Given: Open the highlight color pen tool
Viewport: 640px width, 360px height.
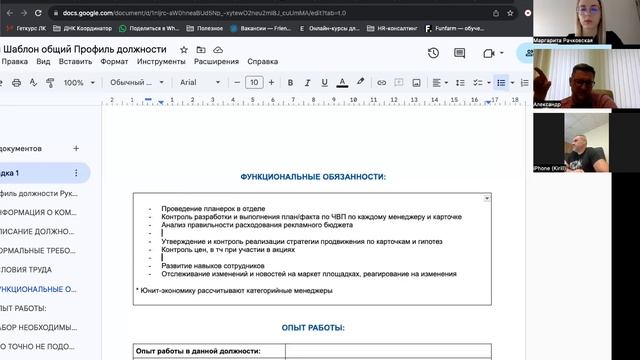Looking at the screenshot, I should tap(360, 82).
